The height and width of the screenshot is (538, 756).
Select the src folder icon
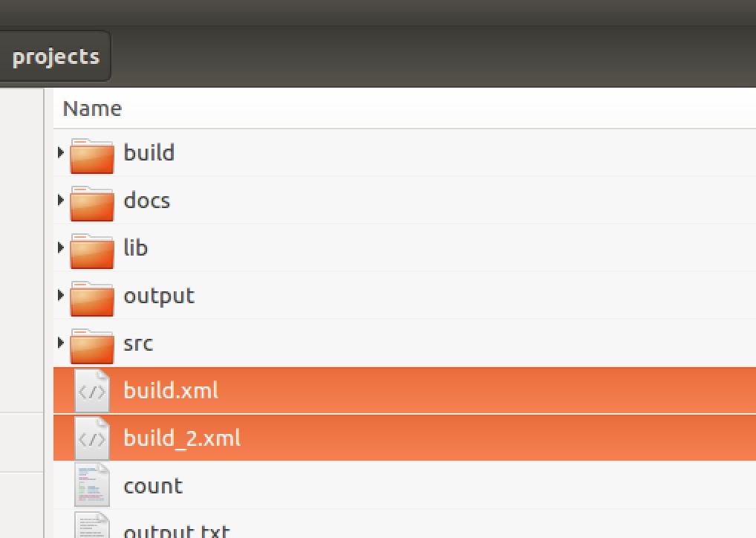(92, 346)
